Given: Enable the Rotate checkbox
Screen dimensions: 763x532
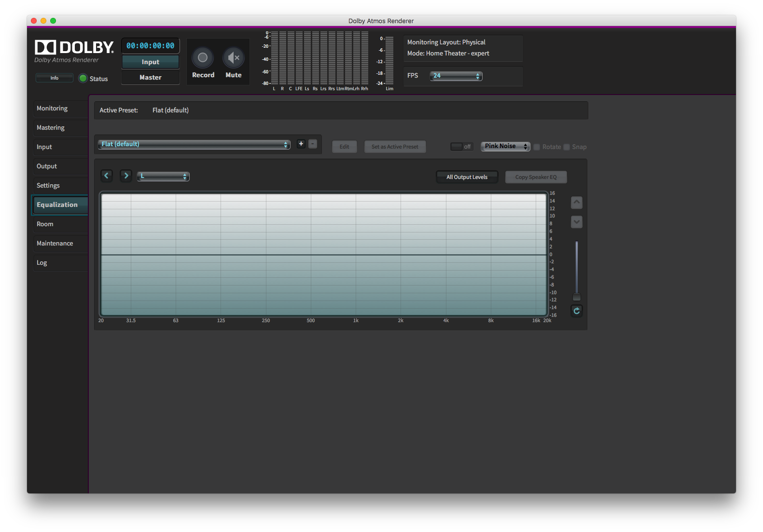Looking at the screenshot, I should 537,147.
